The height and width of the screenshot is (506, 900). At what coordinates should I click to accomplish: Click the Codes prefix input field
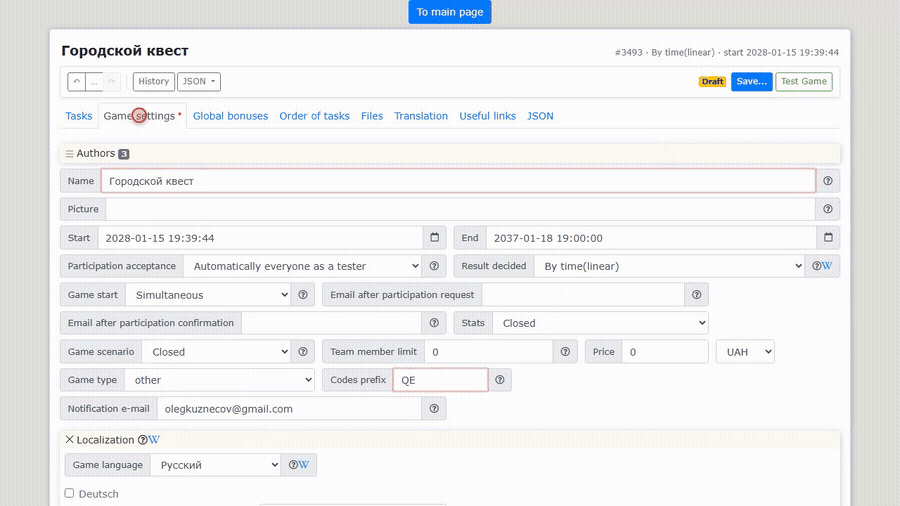tap(440, 380)
